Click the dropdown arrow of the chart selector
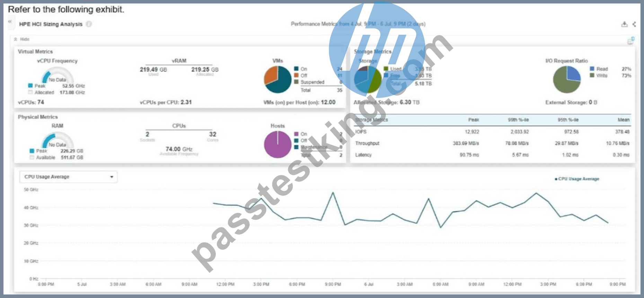The image size is (644, 298). [x=112, y=177]
